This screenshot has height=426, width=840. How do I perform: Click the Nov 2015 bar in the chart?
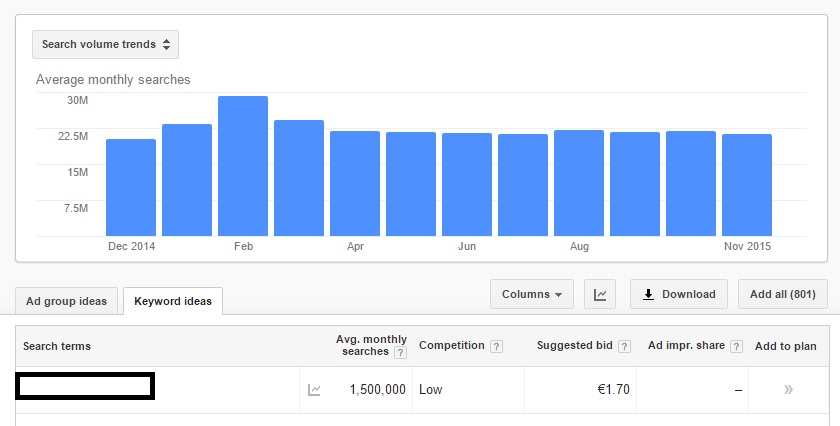747,186
